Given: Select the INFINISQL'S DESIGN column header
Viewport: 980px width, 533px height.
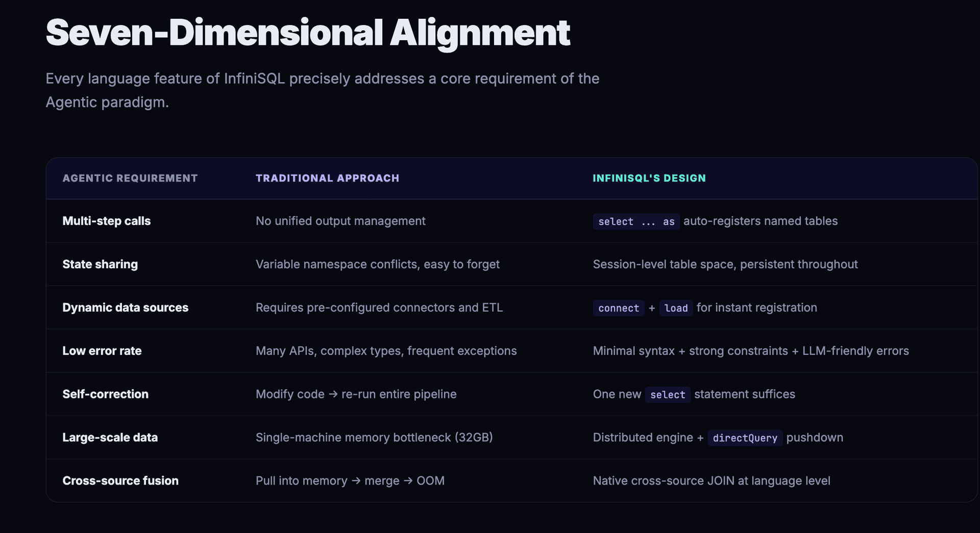Looking at the screenshot, I should coord(649,178).
